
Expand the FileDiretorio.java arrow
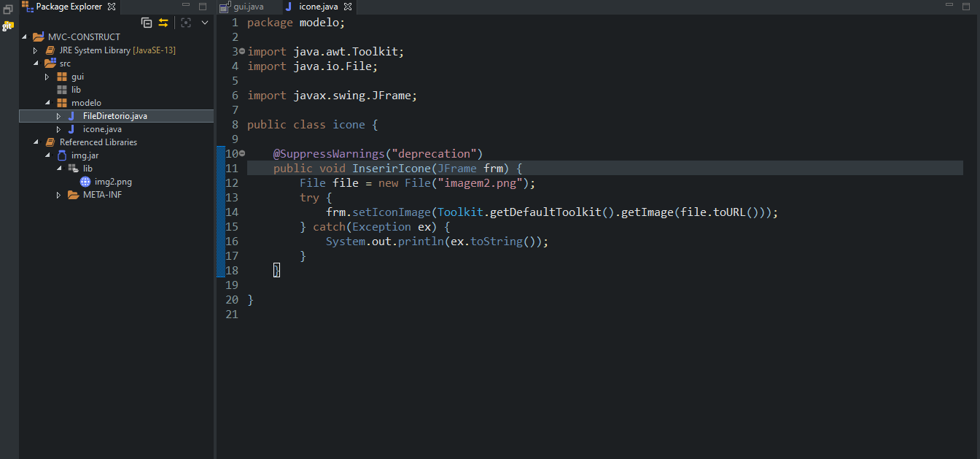59,116
